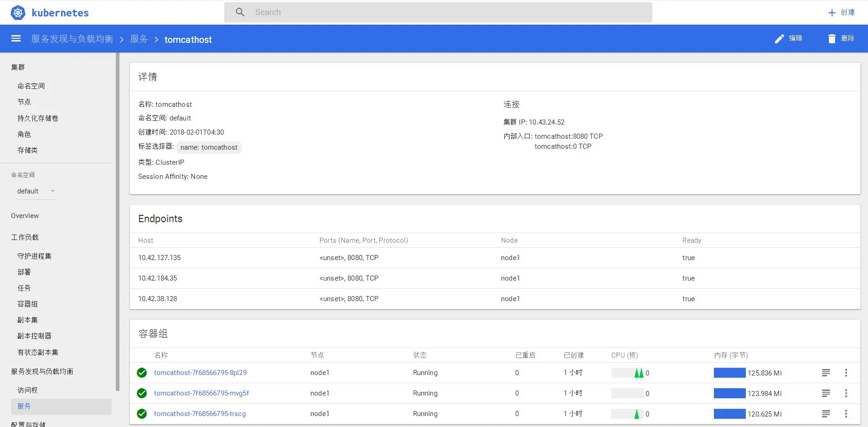The height and width of the screenshot is (427, 868).
Task: View logs icon for tomcathost-7f68566795-8pl29
Action: point(826,373)
